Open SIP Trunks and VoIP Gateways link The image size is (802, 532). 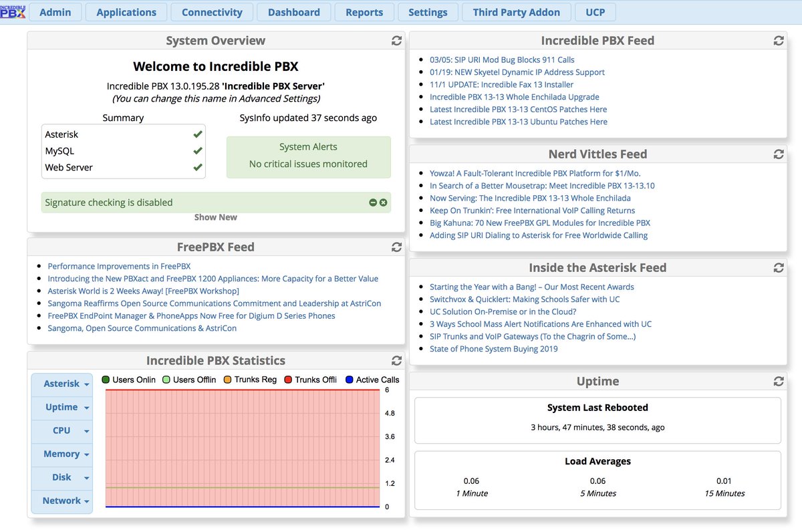click(533, 336)
